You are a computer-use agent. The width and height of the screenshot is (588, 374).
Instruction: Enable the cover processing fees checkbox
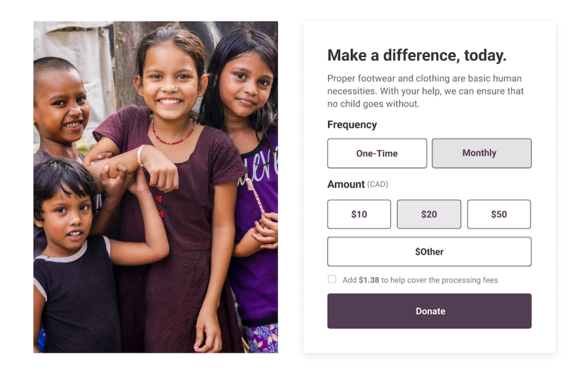[332, 279]
